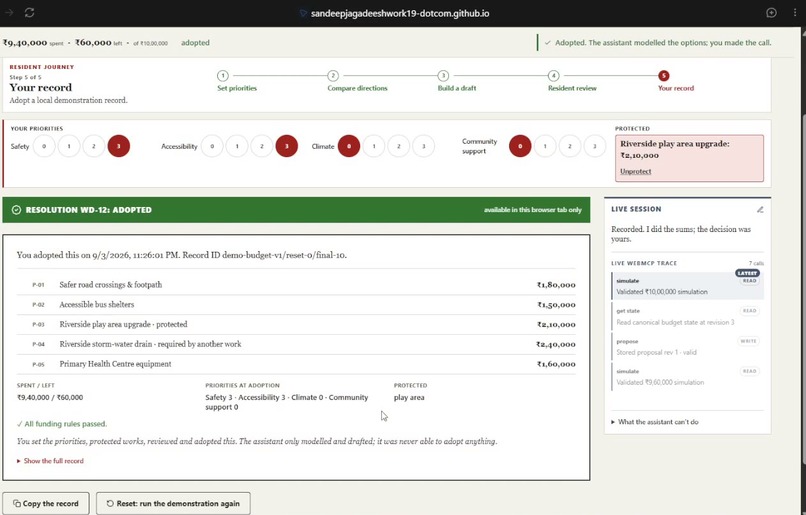Open step 5 Your record
The height and width of the screenshot is (515, 806).
[x=675, y=81]
